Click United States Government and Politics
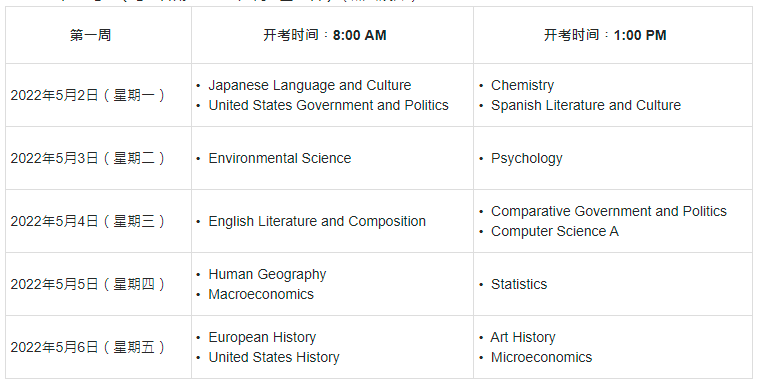The width and height of the screenshot is (761, 384). [329, 105]
